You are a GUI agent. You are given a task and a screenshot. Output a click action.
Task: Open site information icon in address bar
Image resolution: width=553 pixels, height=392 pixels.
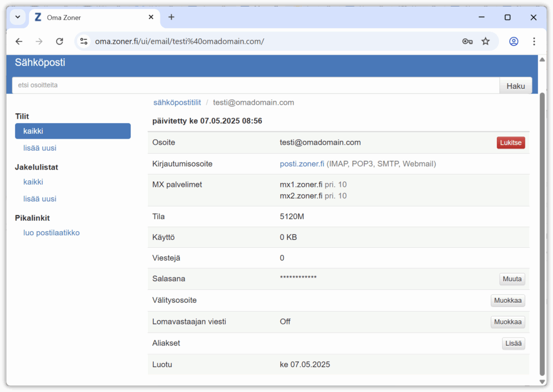(84, 42)
